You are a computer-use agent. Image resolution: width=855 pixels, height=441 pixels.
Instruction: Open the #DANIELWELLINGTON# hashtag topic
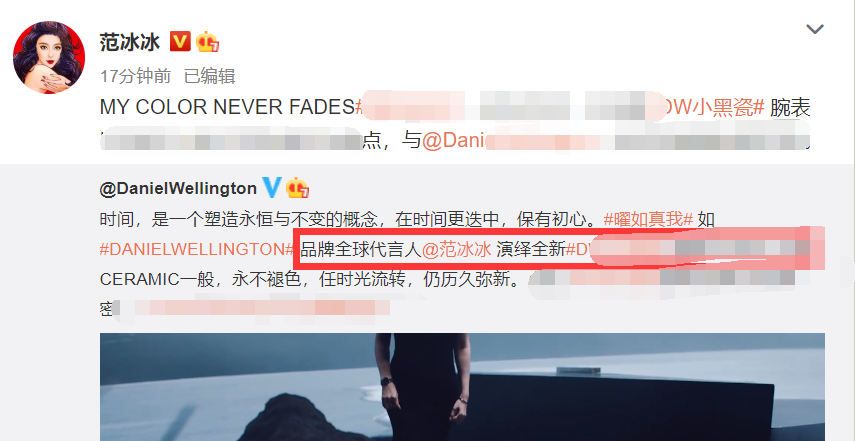point(197,249)
